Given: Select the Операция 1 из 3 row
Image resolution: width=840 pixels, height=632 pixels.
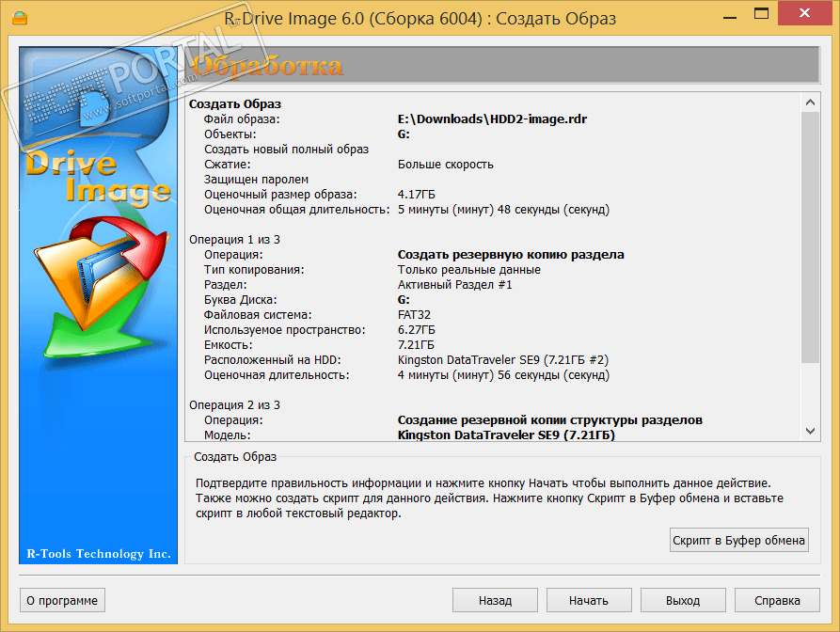Looking at the screenshot, I should click(x=234, y=240).
